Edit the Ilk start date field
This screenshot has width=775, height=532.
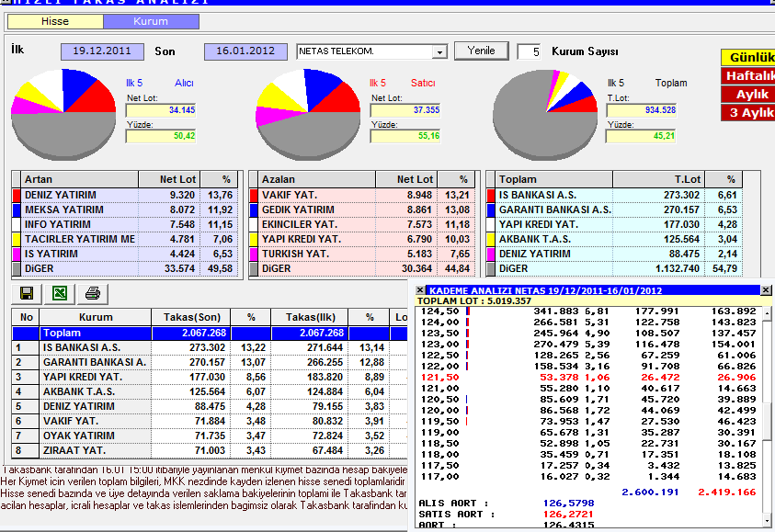[x=102, y=51]
